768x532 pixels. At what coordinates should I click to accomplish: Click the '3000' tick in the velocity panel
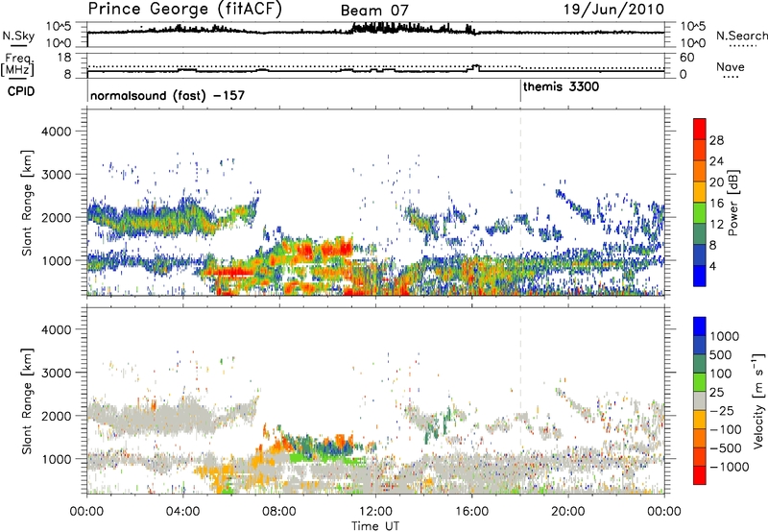click(x=56, y=373)
